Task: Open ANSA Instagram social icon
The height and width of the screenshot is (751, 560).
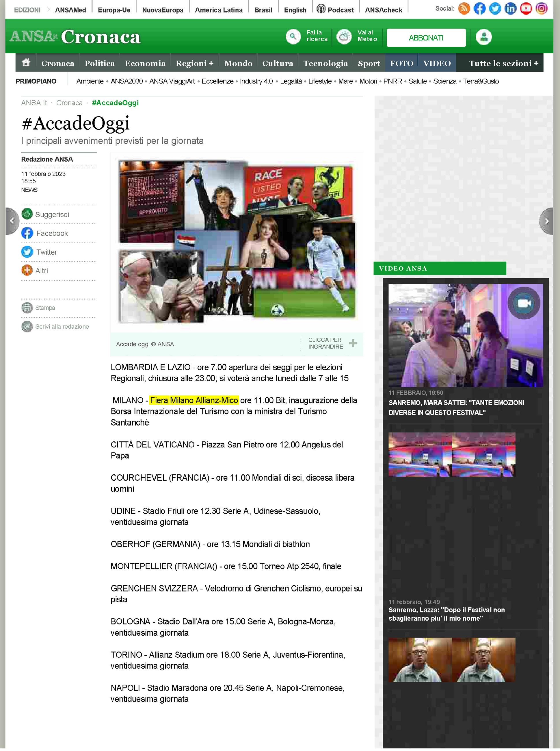Action: click(x=541, y=8)
